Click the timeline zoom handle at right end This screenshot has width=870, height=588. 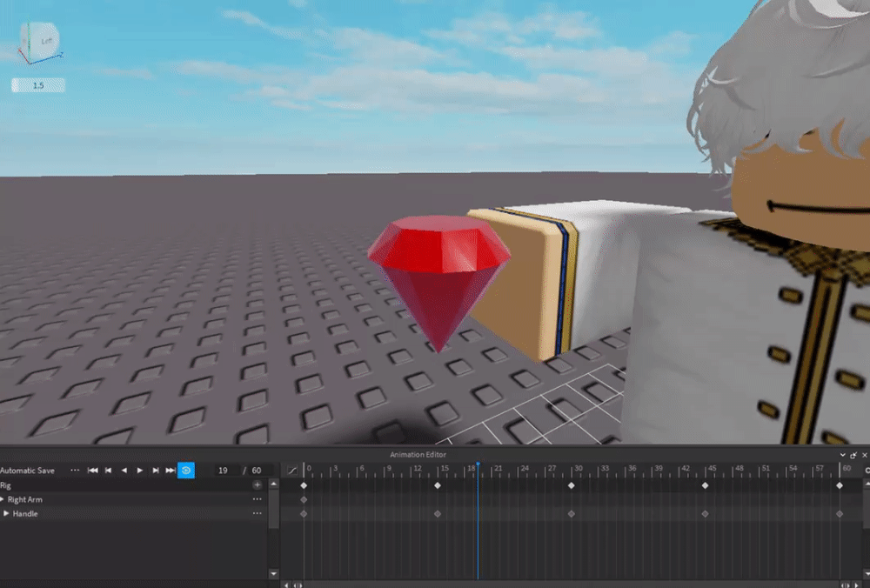(845, 585)
